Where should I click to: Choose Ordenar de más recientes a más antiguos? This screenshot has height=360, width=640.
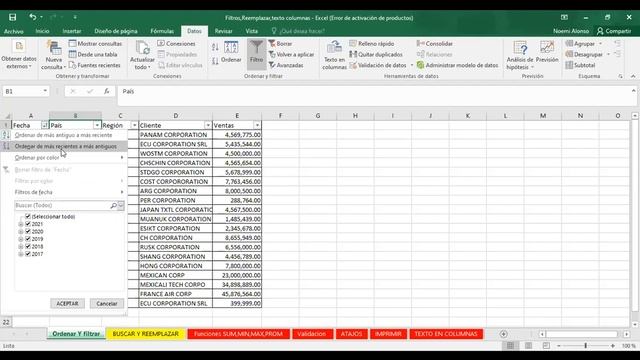(64, 146)
